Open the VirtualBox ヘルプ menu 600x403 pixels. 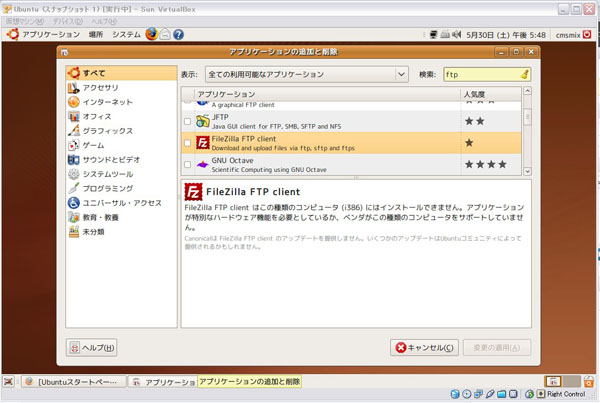coord(104,21)
